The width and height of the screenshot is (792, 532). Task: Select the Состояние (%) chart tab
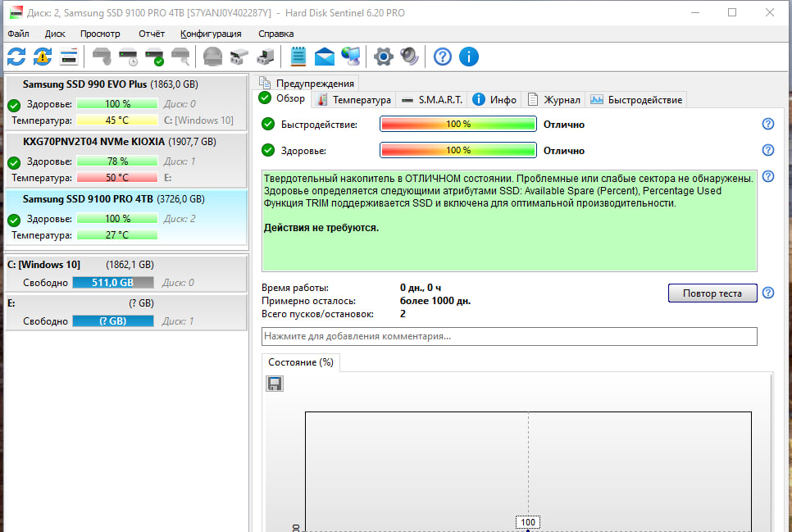pos(301,362)
